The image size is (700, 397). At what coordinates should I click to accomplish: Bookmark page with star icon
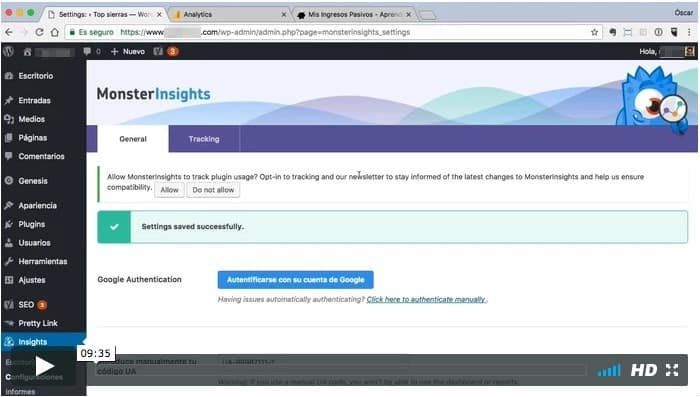coord(594,32)
